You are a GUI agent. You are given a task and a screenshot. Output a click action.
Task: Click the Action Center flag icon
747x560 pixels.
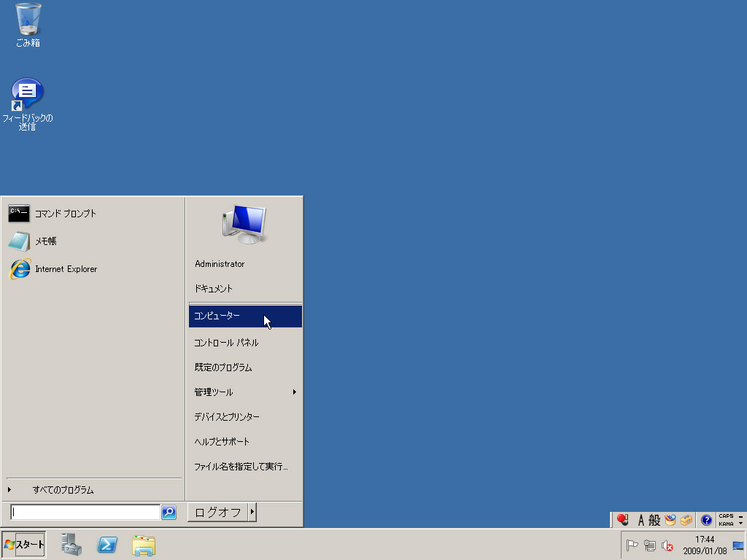point(632,545)
